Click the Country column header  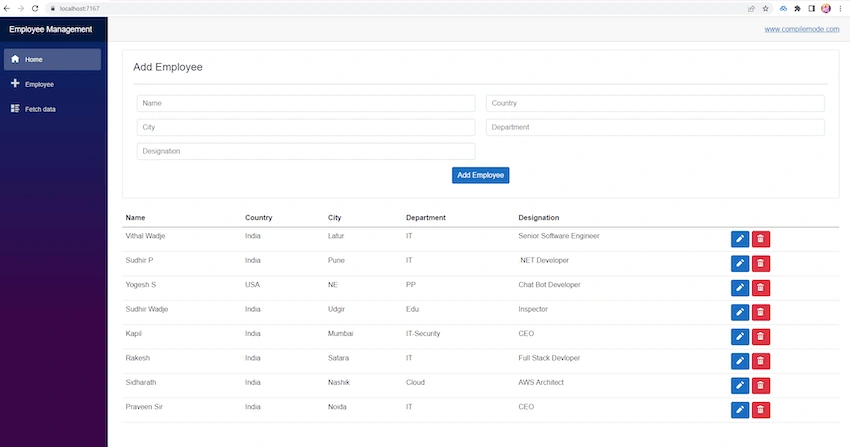point(259,218)
